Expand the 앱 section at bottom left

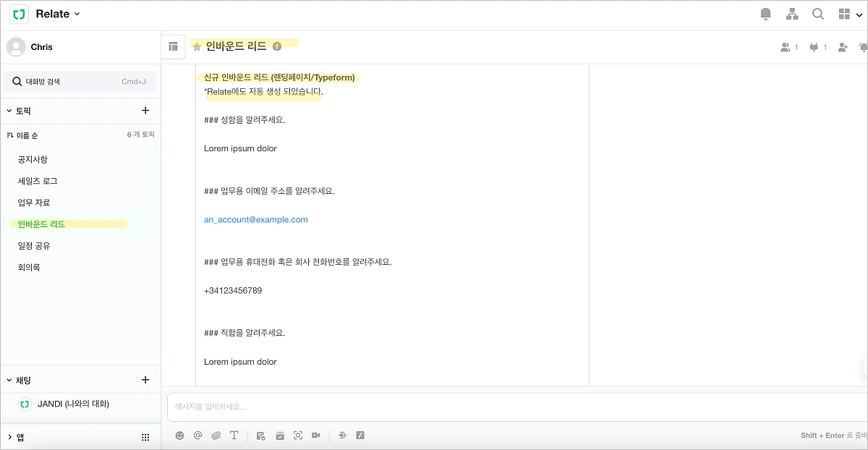pos(10,437)
